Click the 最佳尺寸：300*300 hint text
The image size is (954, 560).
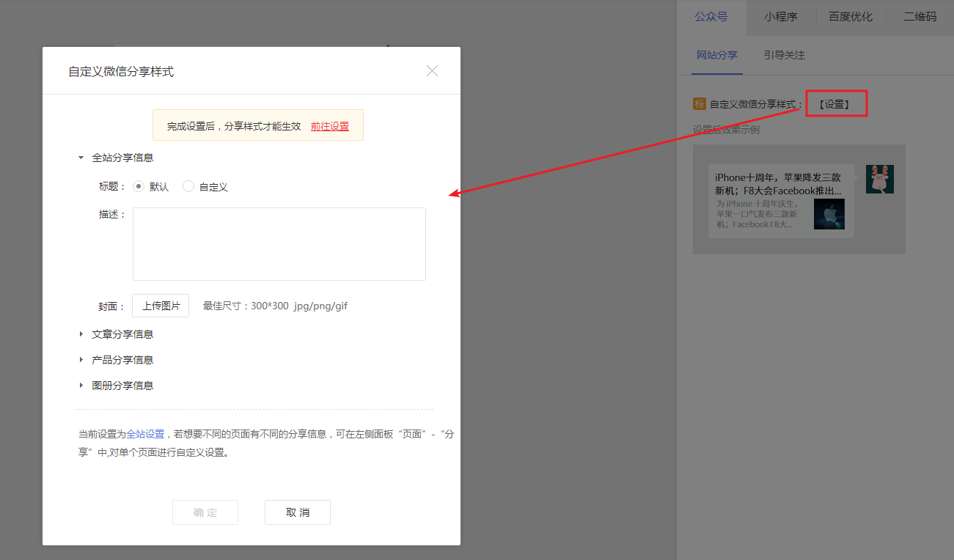[x=275, y=306]
